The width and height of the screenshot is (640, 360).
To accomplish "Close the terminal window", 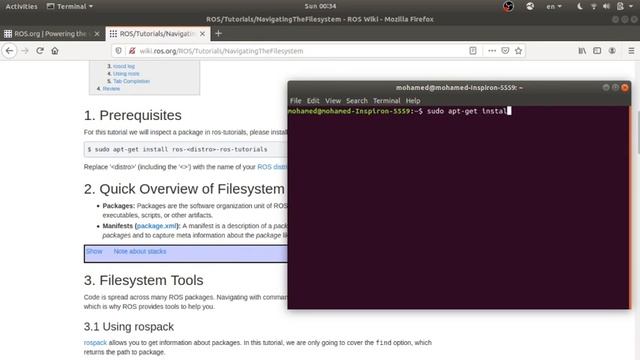I will coord(624,87).
